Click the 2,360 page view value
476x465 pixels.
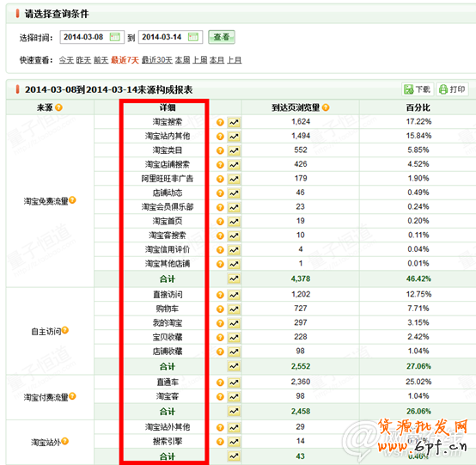[301, 382]
